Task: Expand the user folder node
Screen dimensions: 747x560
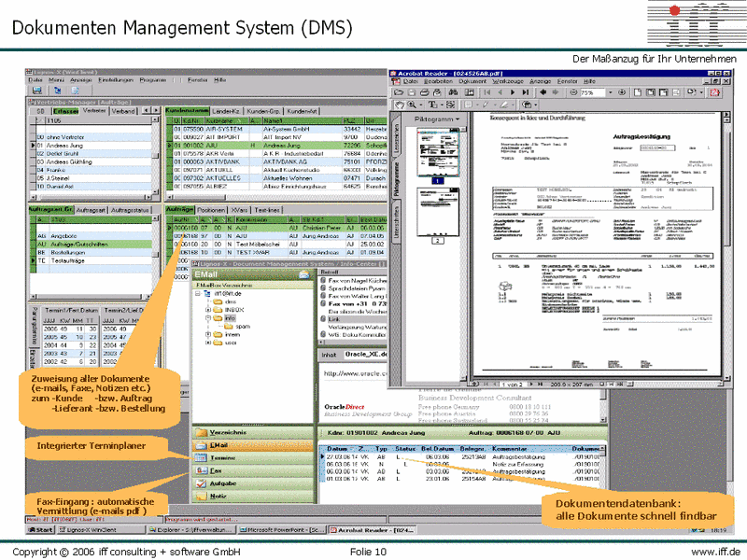Action: pyautogui.click(x=208, y=343)
